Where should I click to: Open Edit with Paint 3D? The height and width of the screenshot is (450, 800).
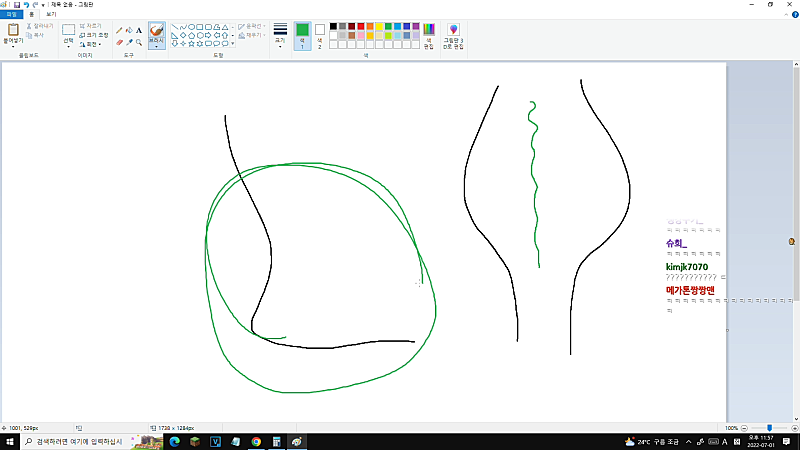(453, 36)
